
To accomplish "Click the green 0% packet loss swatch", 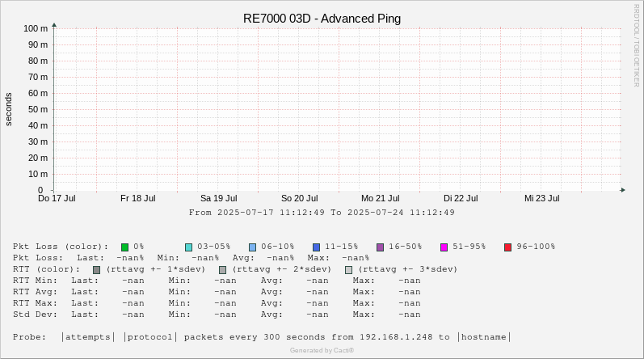I will click(125, 247).
